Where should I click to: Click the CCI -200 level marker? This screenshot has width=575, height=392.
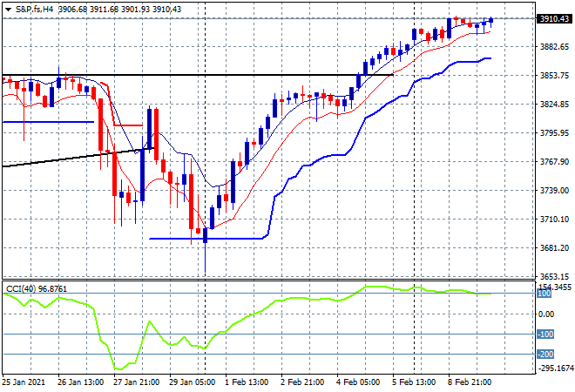[x=545, y=355]
